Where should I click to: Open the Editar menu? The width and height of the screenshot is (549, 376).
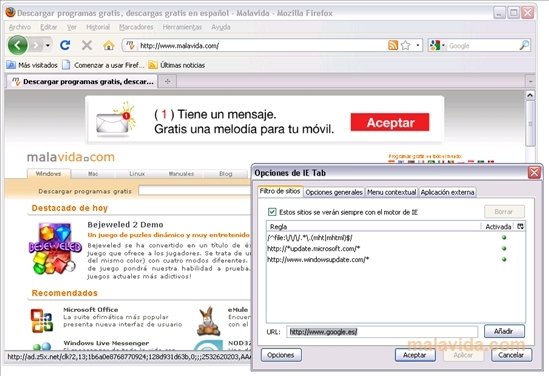tap(49, 27)
